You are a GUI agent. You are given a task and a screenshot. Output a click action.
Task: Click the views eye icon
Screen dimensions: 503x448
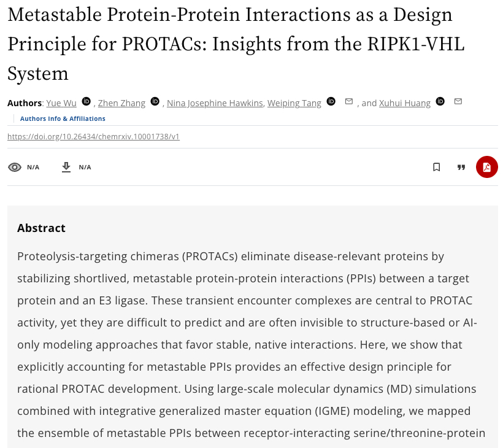tap(15, 167)
